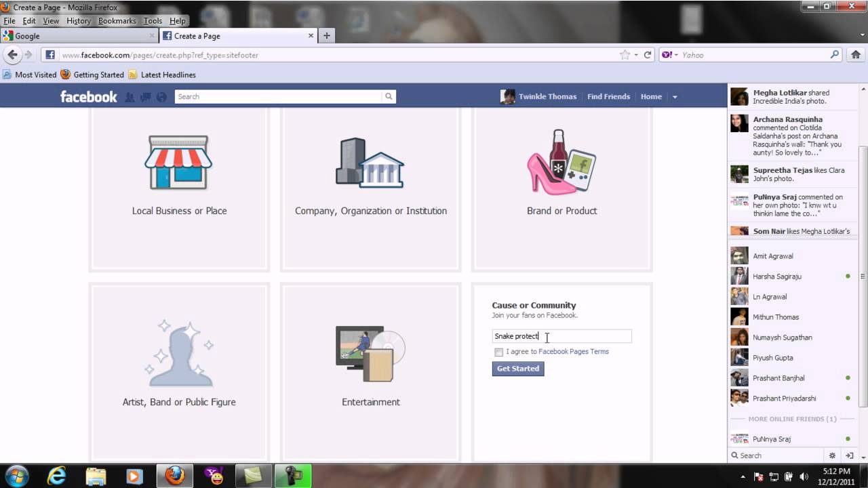The width and height of the screenshot is (868, 488).
Task: Click the forward navigation arrow
Action: tap(28, 55)
